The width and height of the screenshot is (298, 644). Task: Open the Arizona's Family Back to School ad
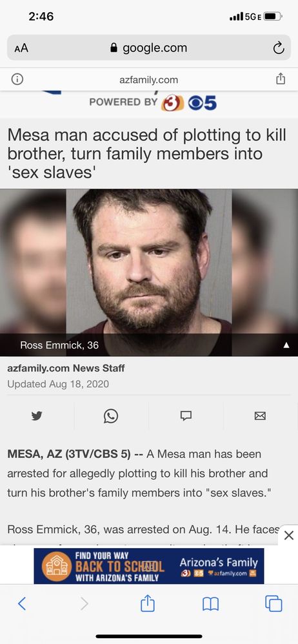pyautogui.click(x=149, y=566)
